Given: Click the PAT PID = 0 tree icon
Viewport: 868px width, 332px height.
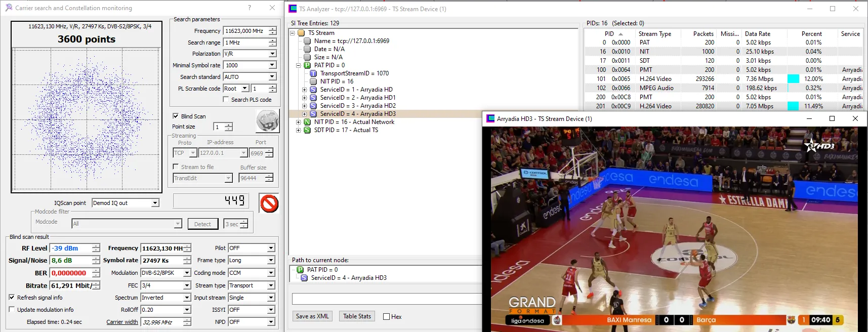Looking at the screenshot, I should tap(307, 65).
